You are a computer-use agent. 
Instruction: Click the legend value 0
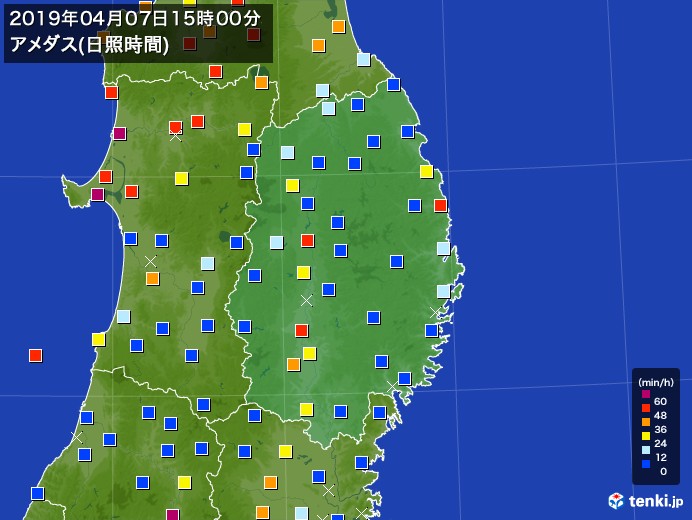pos(663,471)
